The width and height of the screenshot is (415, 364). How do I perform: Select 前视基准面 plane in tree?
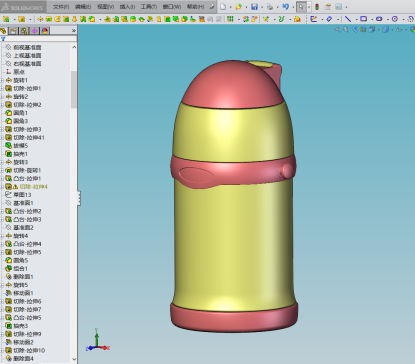point(27,47)
